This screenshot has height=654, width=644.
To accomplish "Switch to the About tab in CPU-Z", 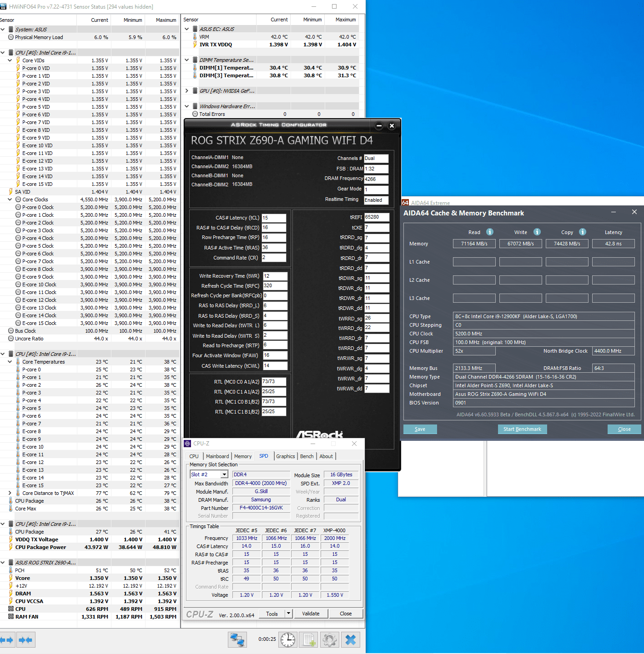I will click(x=326, y=456).
